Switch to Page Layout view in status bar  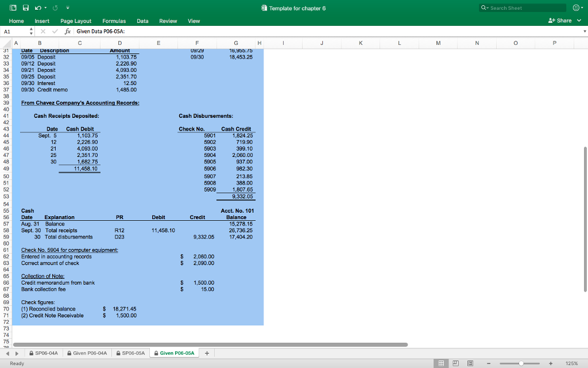coord(456,363)
